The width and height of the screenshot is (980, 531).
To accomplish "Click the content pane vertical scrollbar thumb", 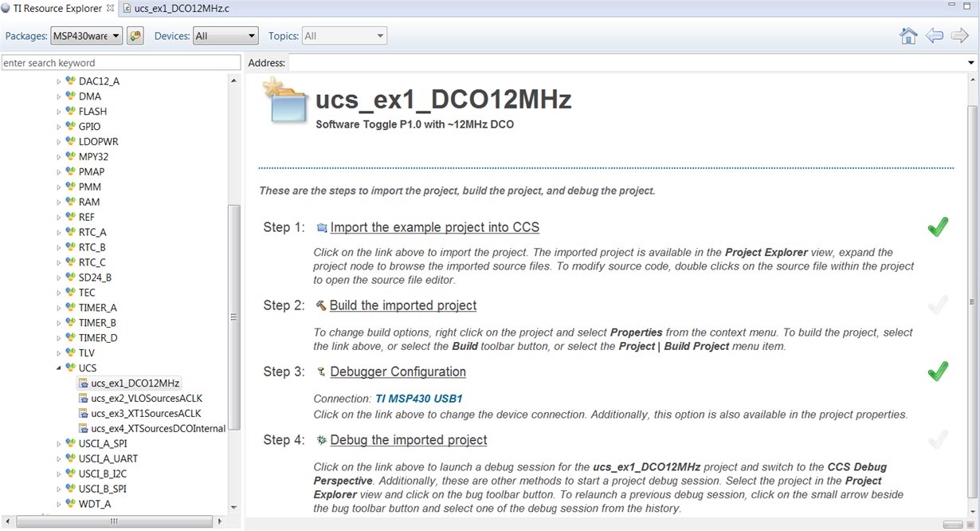I will point(972,301).
